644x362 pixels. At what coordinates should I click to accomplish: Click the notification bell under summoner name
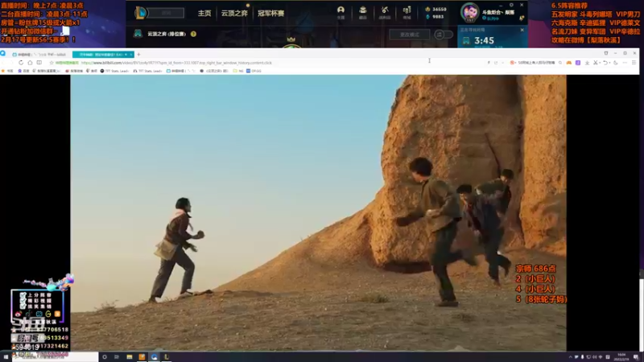pyautogui.click(x=521, y=18)
